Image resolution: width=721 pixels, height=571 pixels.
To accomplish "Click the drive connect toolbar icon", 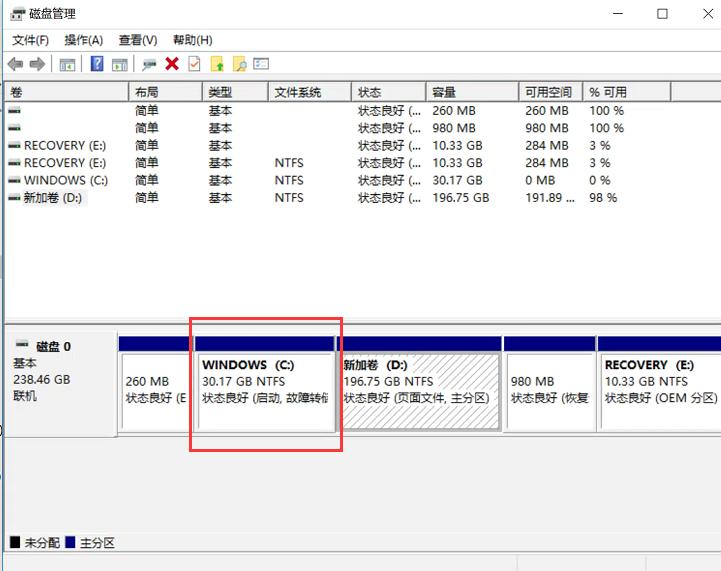I will click(149, 64).
